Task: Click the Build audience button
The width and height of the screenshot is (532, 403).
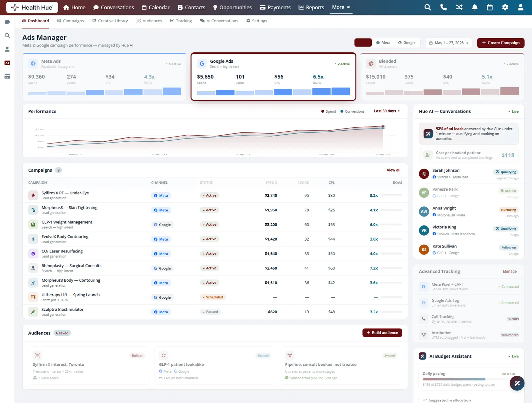Action: [x=382, y=333]
